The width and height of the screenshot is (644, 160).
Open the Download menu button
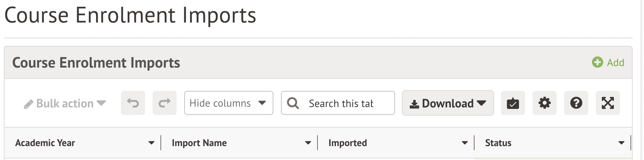click(448, 103)
